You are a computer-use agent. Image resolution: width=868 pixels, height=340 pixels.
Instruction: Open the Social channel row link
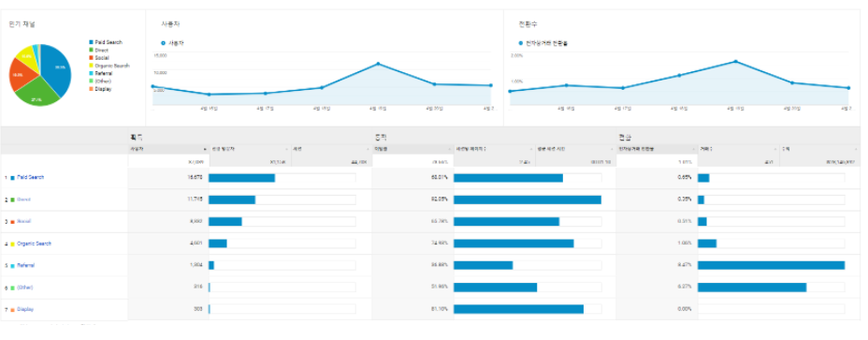(23, 221)
